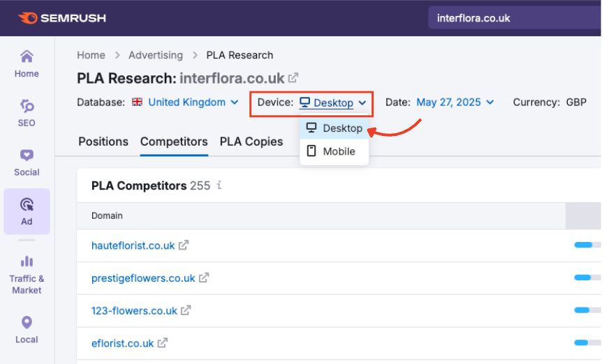Click the interflora.co.uk search field
The width and height of the screenshot is (604, 364).
click(x=513, y=18)
